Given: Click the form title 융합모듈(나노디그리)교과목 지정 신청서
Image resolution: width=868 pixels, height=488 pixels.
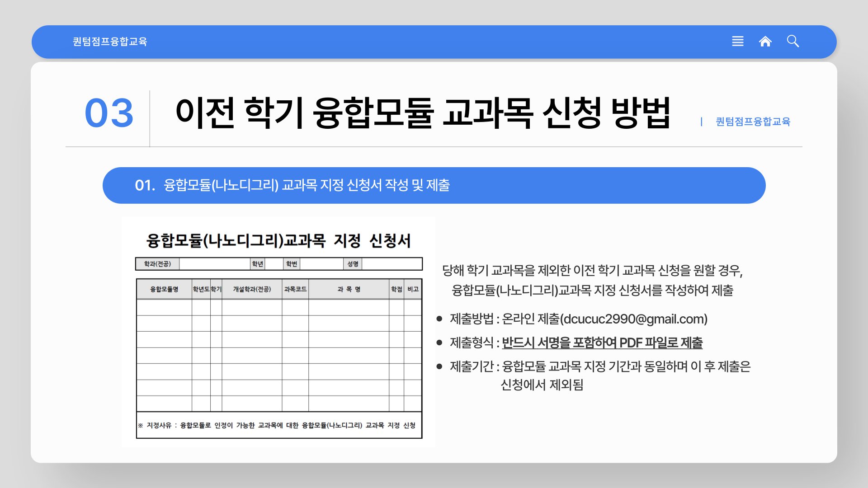Looking at the screenshot, I should click(278, 240).
